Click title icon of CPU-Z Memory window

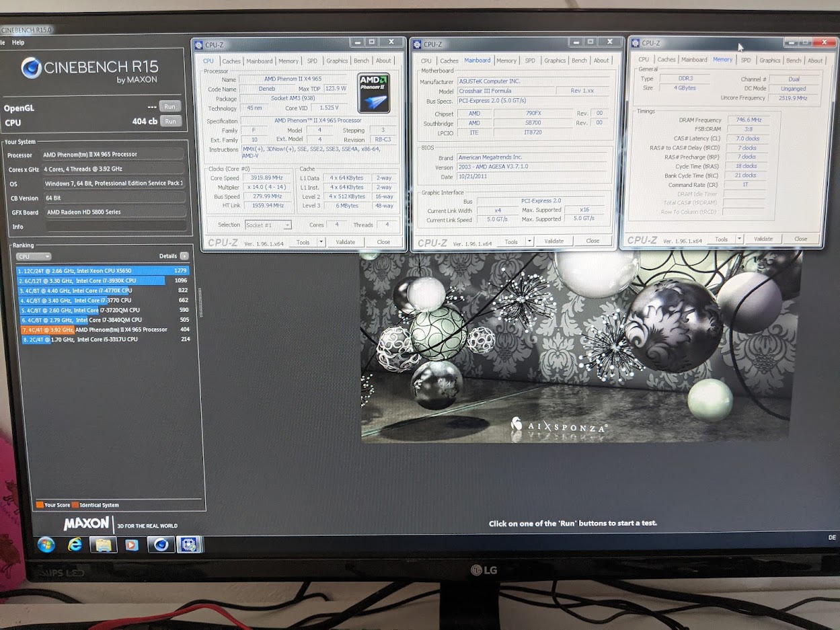(x=634, y=43)
